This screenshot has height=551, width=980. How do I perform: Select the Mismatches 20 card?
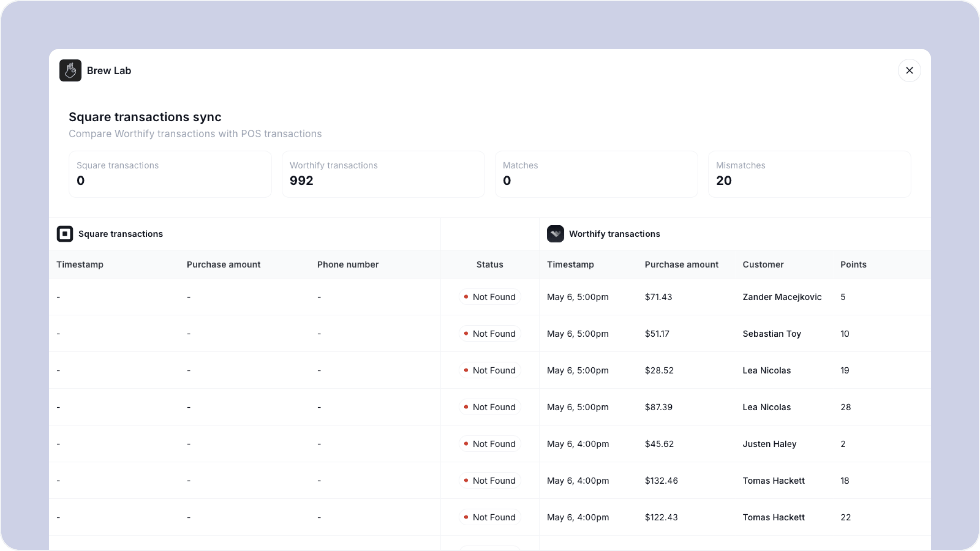(x=810, y=174)
